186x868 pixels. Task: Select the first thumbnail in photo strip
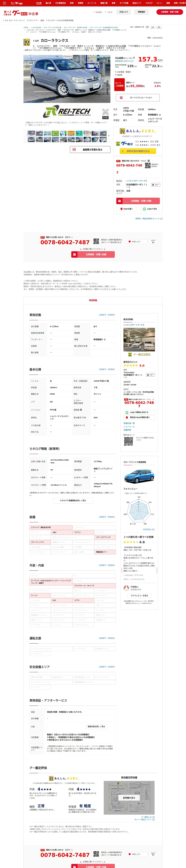(32, 133)
